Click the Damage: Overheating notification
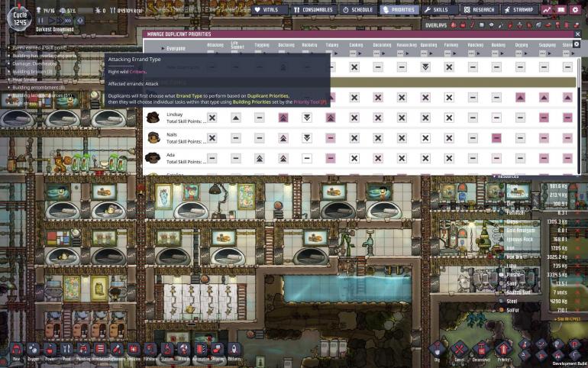Viewport: 588px width, 368px height. click(x=33, y=63)
